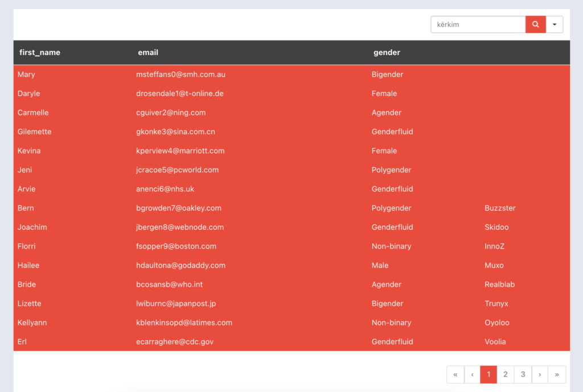Focus the kërkim search input field
The height and width of the screenshot is (392, 583).
[478, 24]
